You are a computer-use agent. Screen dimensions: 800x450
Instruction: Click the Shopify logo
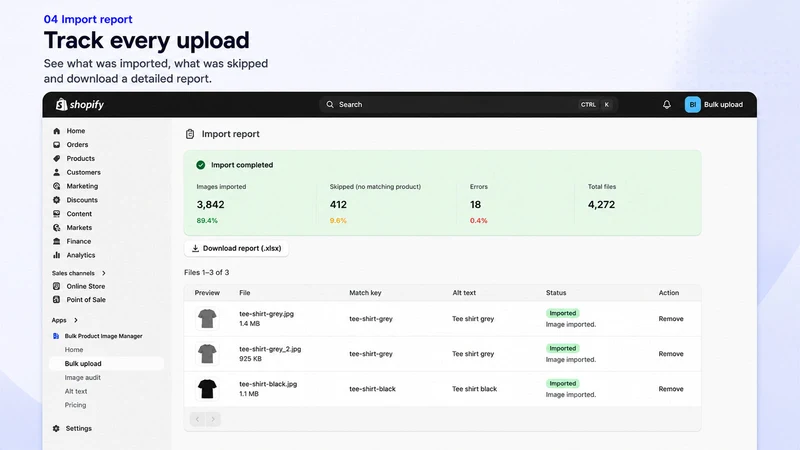click(80, 105)
